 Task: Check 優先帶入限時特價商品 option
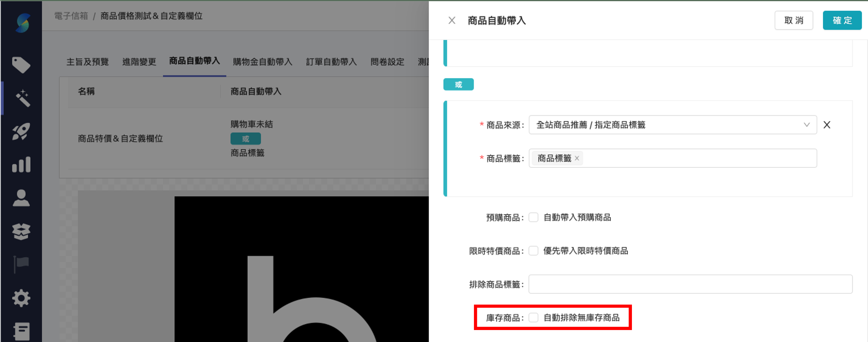533,251
